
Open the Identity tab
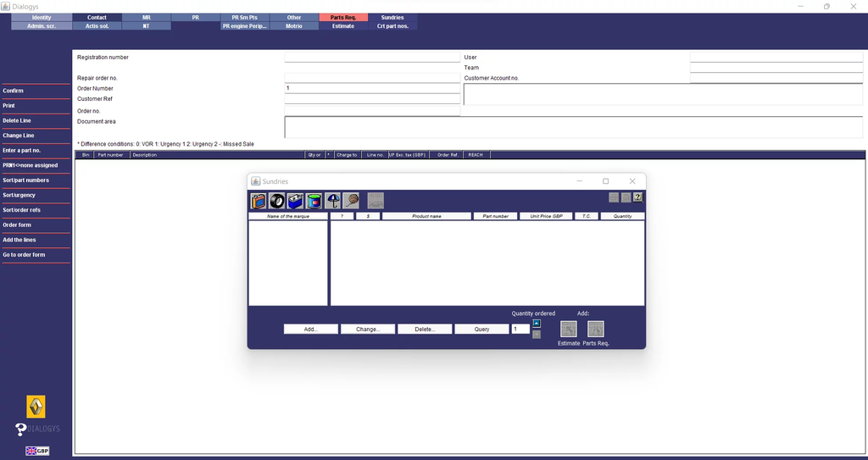(x=41, y=17)
